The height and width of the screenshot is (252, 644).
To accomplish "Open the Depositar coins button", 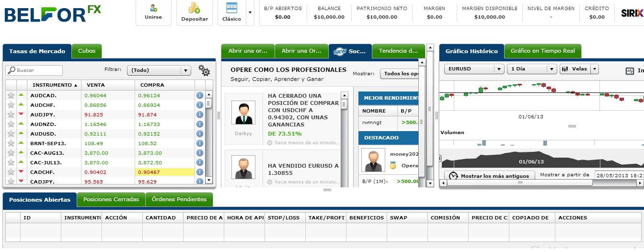I will tap(195, 12).
